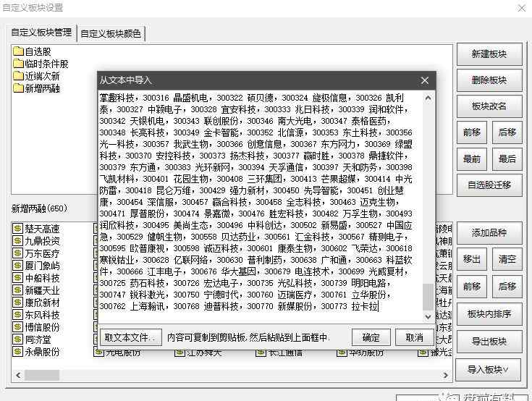
Task: Switch to the 自定义板块颜色 tab
Action: click(111, 33)
